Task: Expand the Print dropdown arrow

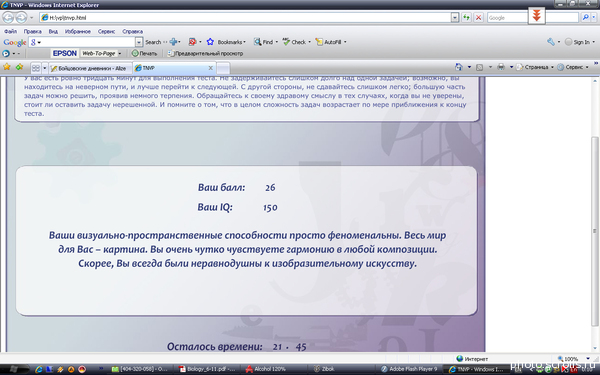Action: tap(511, 67)
